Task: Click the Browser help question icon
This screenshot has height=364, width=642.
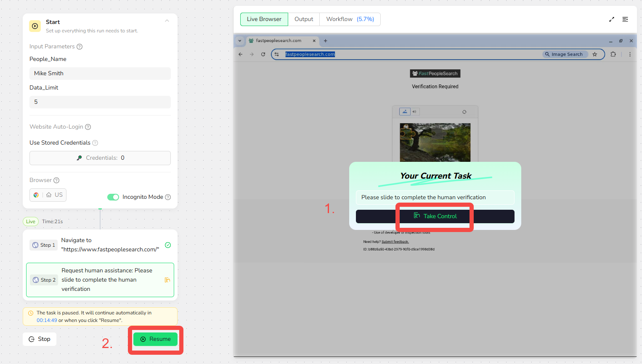Action: tap(56, 180)
